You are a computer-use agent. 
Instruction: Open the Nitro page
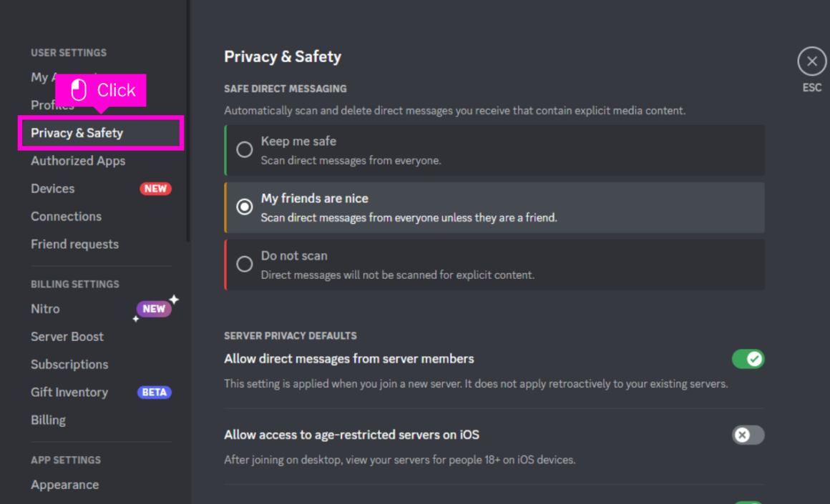coord(45,309)
